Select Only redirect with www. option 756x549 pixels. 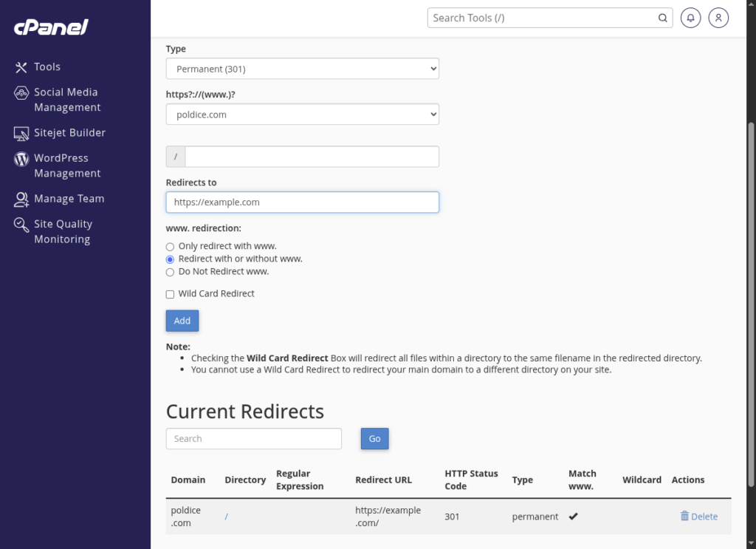[171, 247]
